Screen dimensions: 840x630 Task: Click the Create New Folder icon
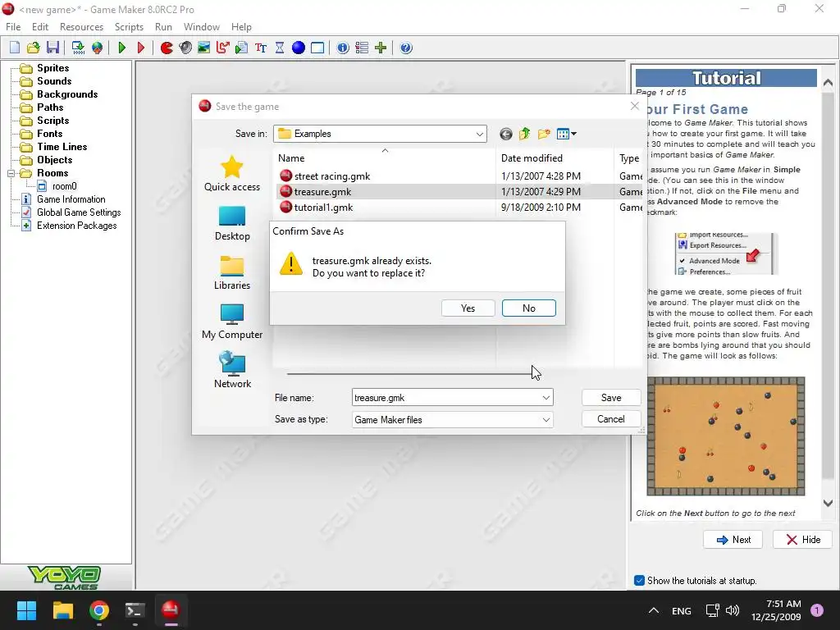pos(544,134)
